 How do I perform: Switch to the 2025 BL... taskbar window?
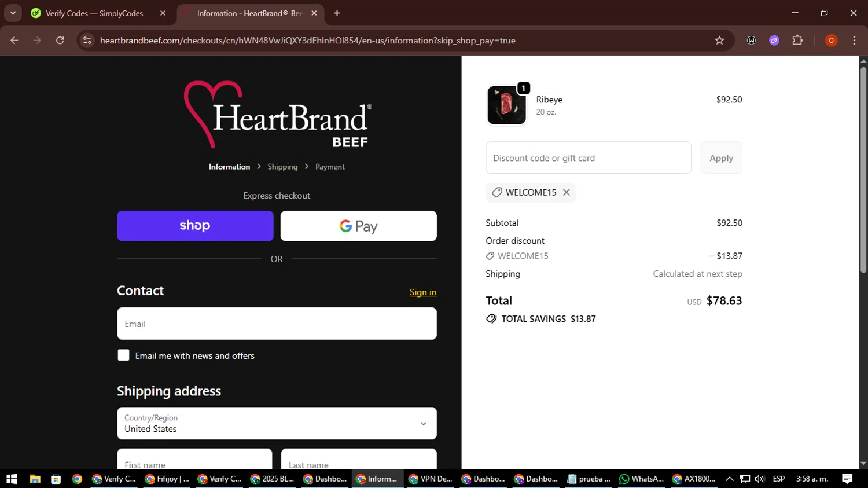tap(273, 479)
